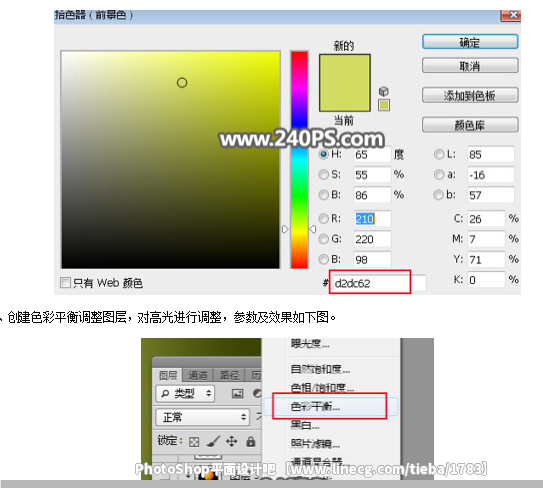Image resolution: width=543 pixels, height=488 pixels.
Task: Click the brightness value field 86
Action: 372,195
